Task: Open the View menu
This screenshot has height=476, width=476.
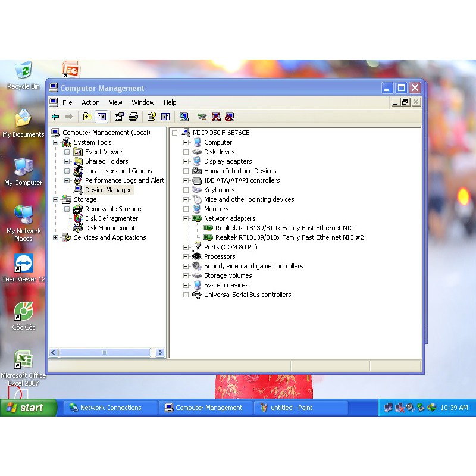Action: point(115,102)
